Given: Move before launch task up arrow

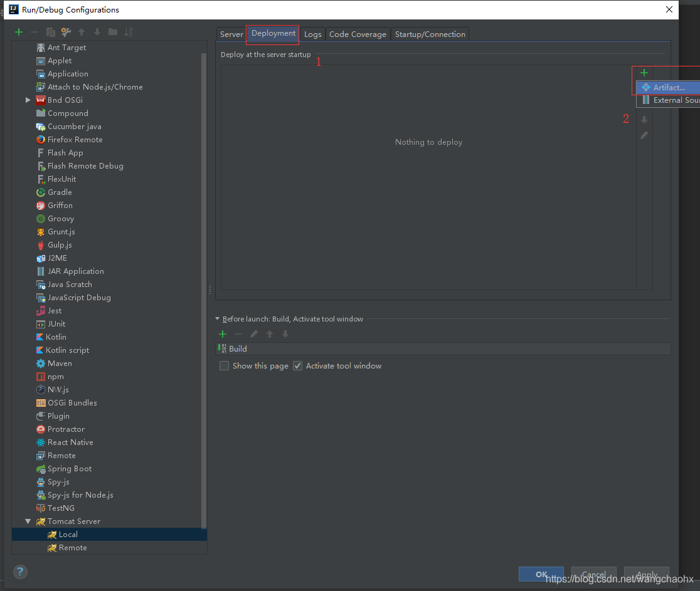Looking at the screenshot, I should point(270,334).
